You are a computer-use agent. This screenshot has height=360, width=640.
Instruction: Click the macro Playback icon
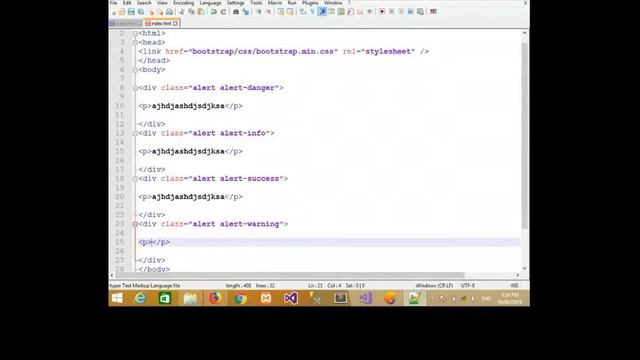401,12
